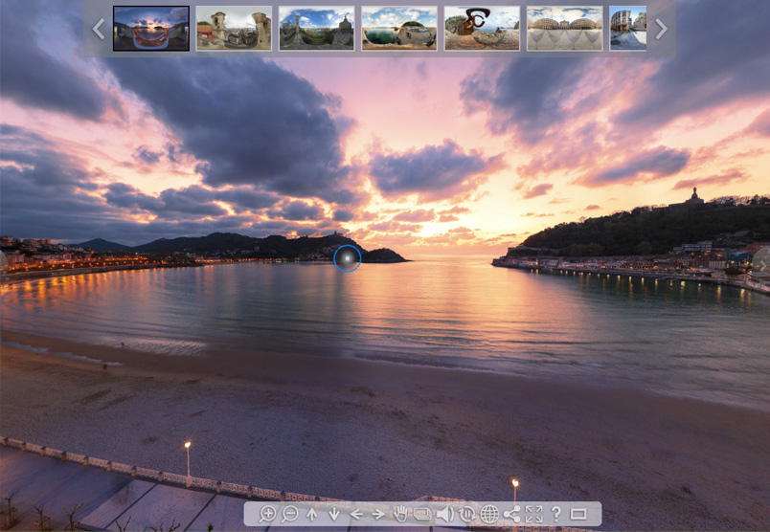Zoom in with the magnifier plus icon
Viewport: 770px width, 532px height.
267,514
